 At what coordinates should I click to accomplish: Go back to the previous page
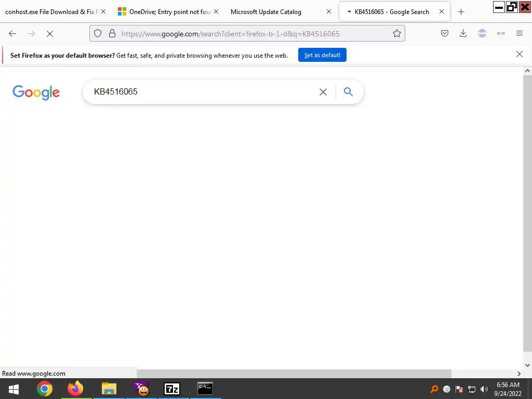12,34
